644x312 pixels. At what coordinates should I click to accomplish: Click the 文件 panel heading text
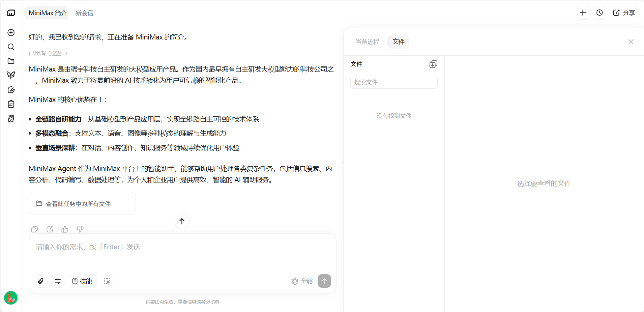pyautogui.click(x=356, y=64)
